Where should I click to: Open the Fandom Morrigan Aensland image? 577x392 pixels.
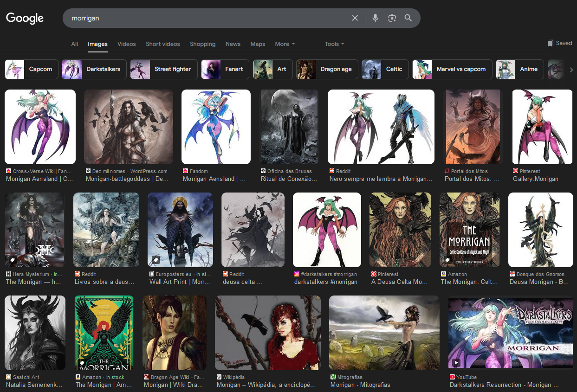tap(216, 127)
